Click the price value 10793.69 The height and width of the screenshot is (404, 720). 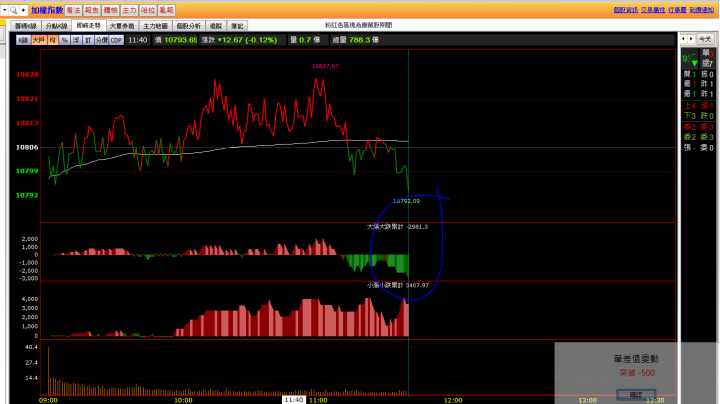coord(180,40)
